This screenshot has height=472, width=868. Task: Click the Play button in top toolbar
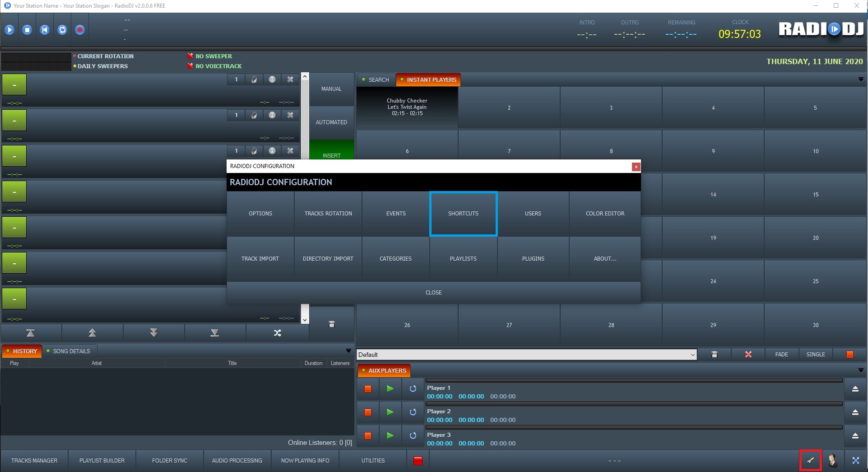click(9, 30)
